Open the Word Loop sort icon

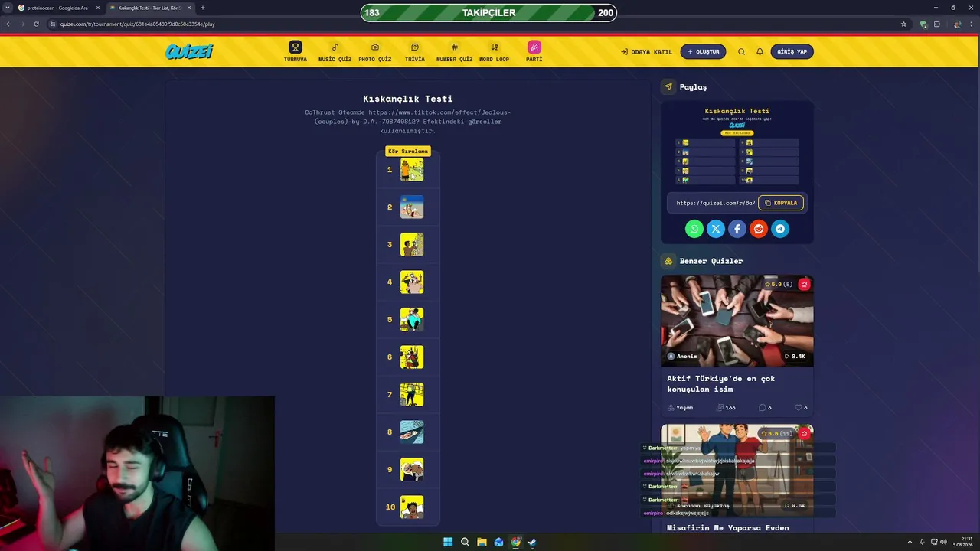495,47
